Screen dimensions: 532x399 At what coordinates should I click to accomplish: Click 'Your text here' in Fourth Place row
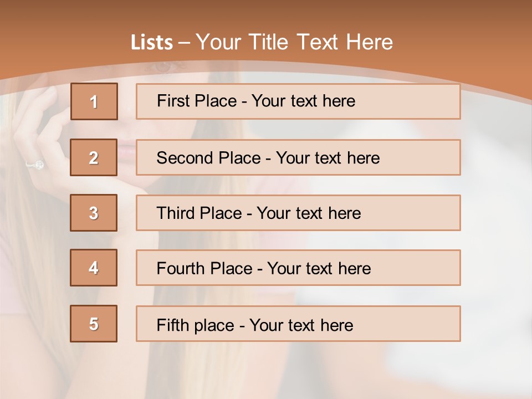tap(319, 269)
